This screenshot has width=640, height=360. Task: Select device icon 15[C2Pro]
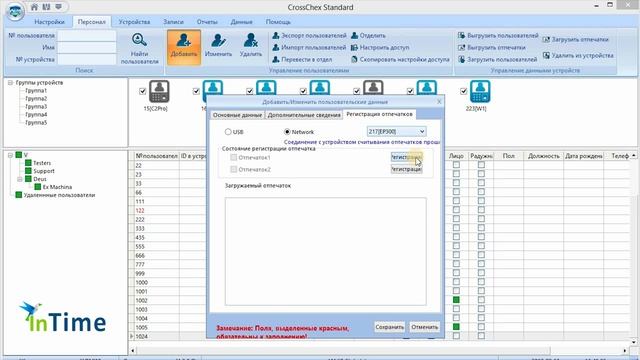coord(159,91)
